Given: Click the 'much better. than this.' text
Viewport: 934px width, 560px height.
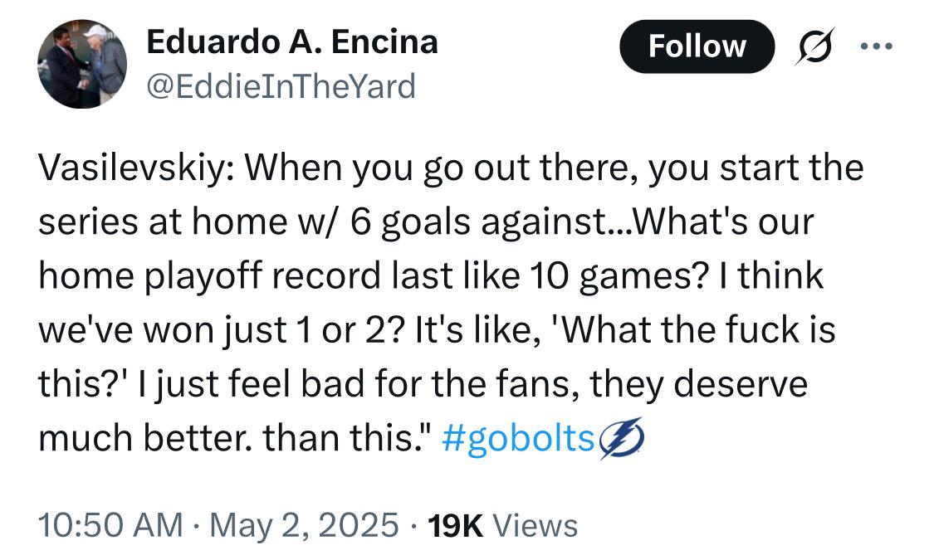Looking at the screenshot, I should click(234, 439).
